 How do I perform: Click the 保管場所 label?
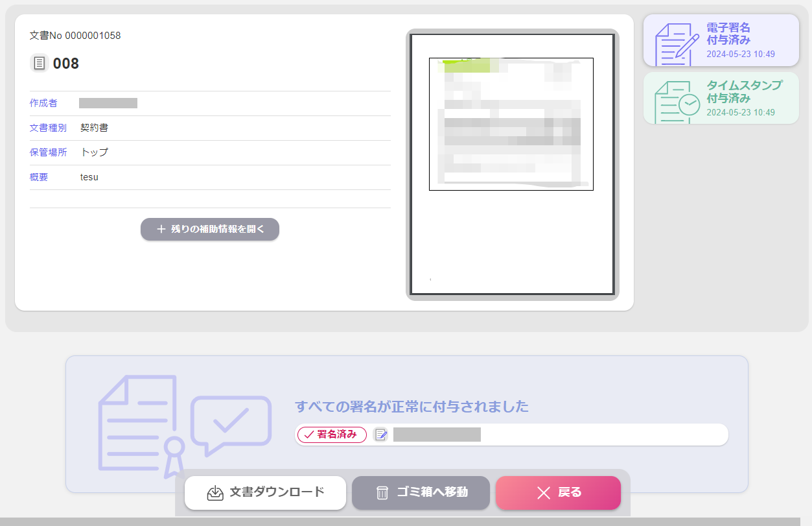click(48, 152)
